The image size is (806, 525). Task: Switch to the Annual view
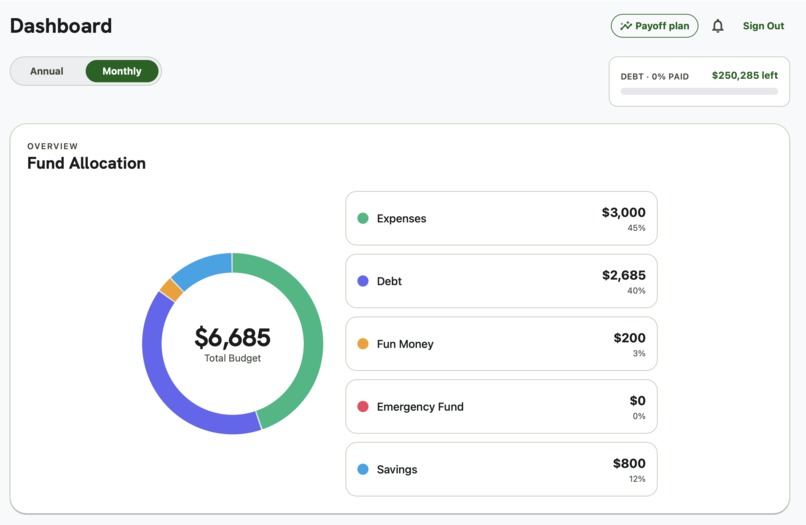(x=47, y=71)
